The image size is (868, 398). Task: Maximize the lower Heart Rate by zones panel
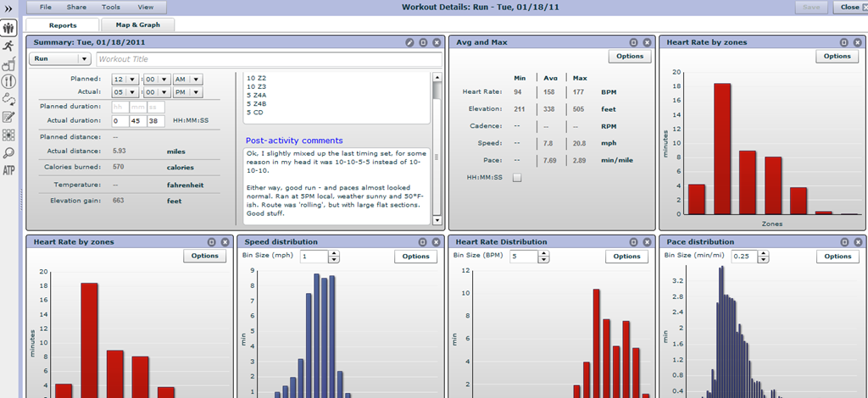211,242
